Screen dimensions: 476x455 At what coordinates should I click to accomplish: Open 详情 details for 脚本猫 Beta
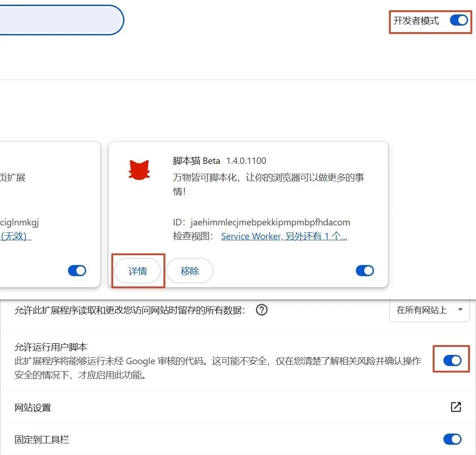(137, 271)
